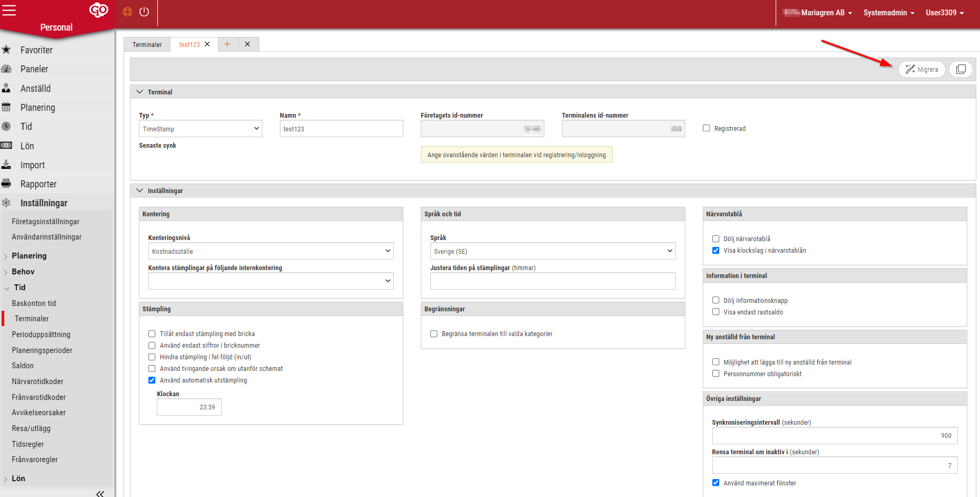Open Konteringsnivå Kostnadsställe dropdown
This screenshot has height=497, width=980.
[x=271, y=251]
